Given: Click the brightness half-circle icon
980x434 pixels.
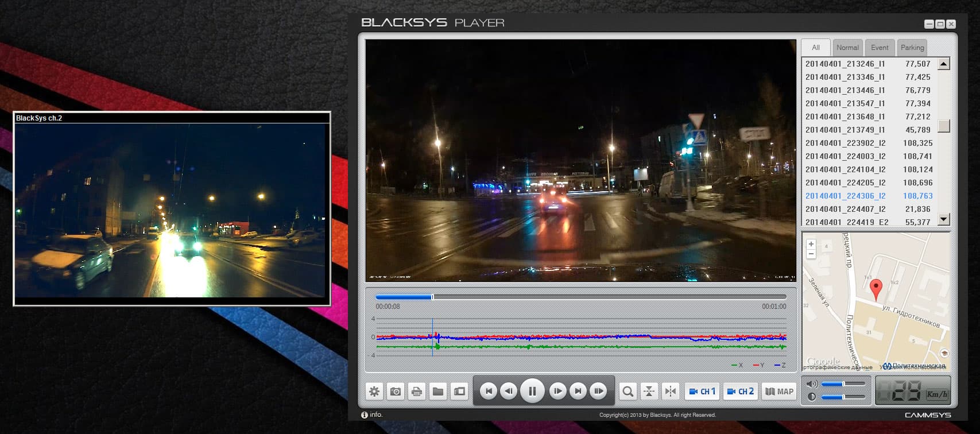Looking at the screenshot, I should [x=812, y=397].
